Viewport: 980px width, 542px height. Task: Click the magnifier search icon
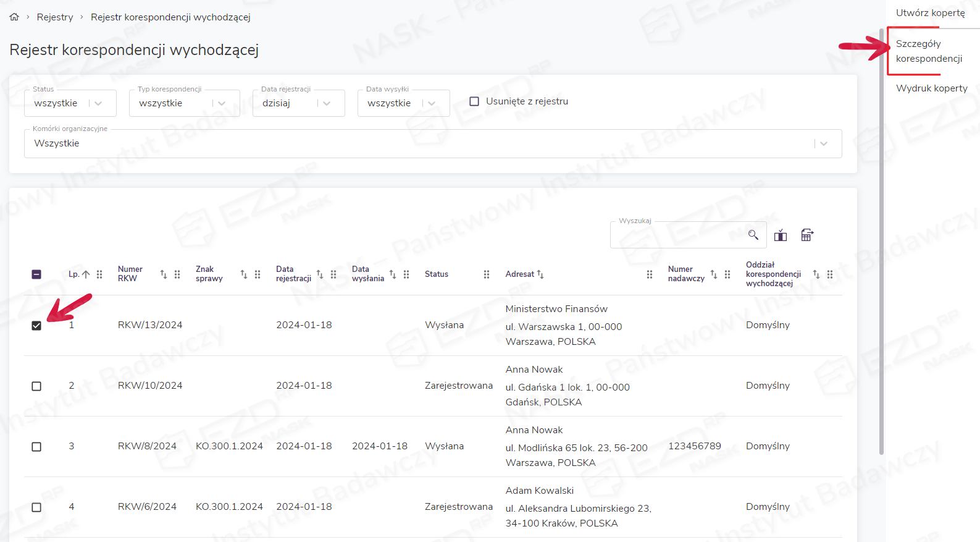pos(753,235)
